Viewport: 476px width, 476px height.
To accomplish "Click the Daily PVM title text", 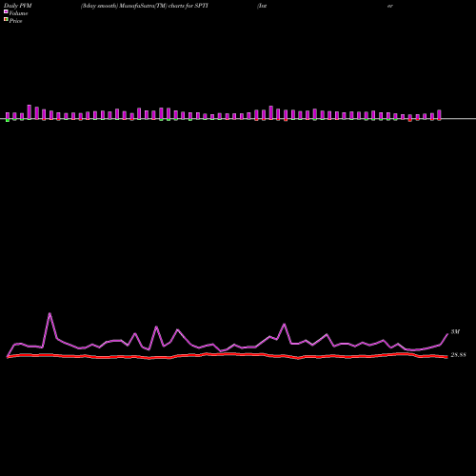I will click(x=18, y=6).
